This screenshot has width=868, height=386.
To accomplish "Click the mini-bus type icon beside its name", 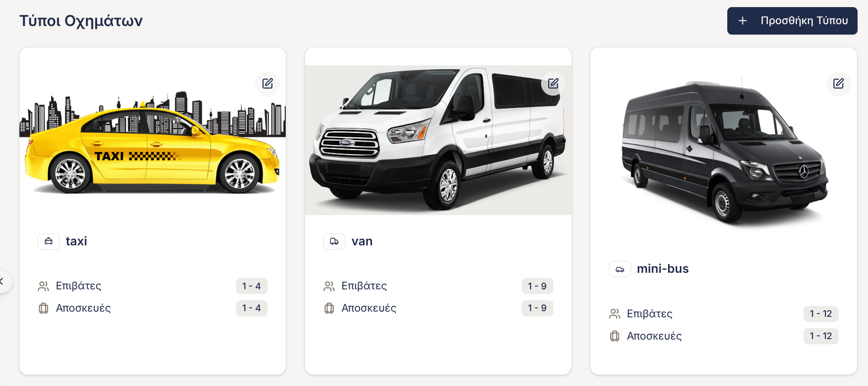I will (620, 269).
